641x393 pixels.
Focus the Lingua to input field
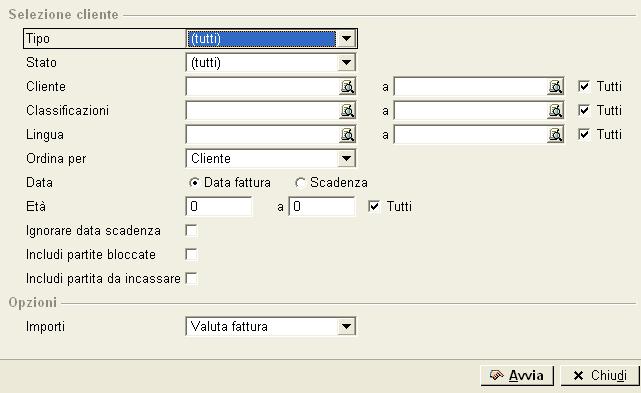pyautogui.click(x=471, y=135)
